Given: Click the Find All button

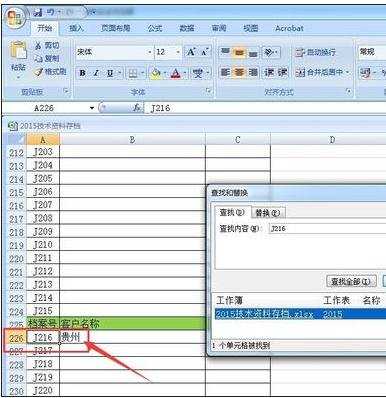Looking at the screenshot, I should (x=351, y=281).
